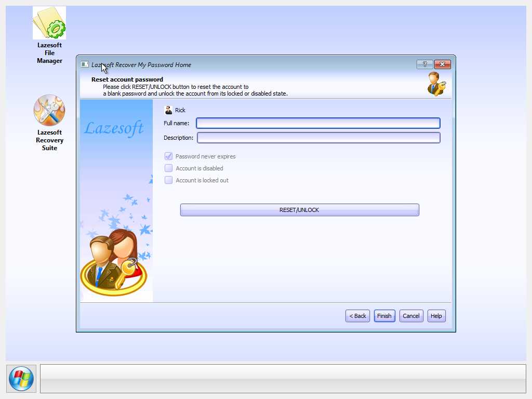Click the dialog title bar window icon
Viewport: 532px width, 399px height.
pyautogui.click(x=85, y=64)
